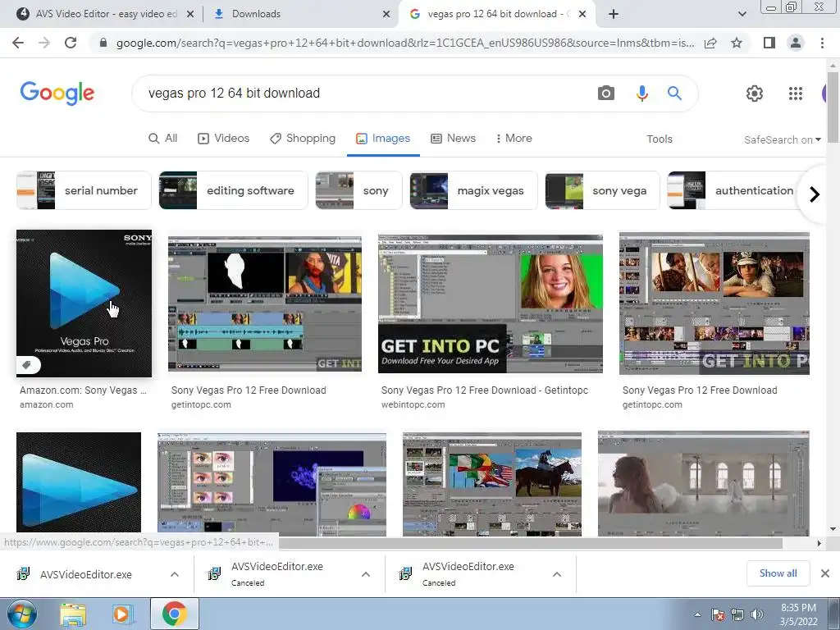
Task: Open search Tools
Action: tap(659, 139)
